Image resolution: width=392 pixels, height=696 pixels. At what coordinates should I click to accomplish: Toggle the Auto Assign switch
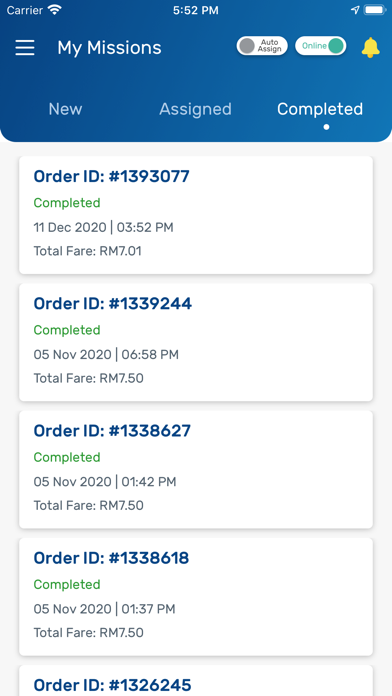[x=262, y=46]
